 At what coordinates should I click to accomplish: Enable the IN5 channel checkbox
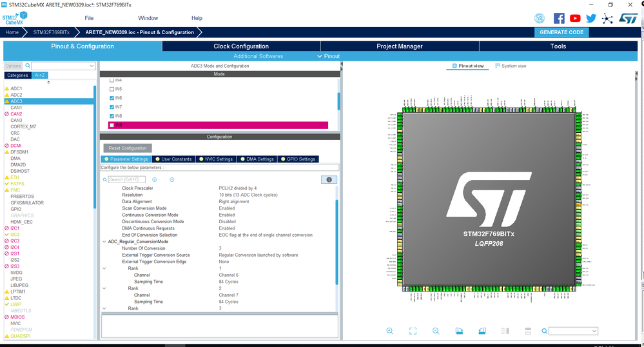tap(112, 89)
